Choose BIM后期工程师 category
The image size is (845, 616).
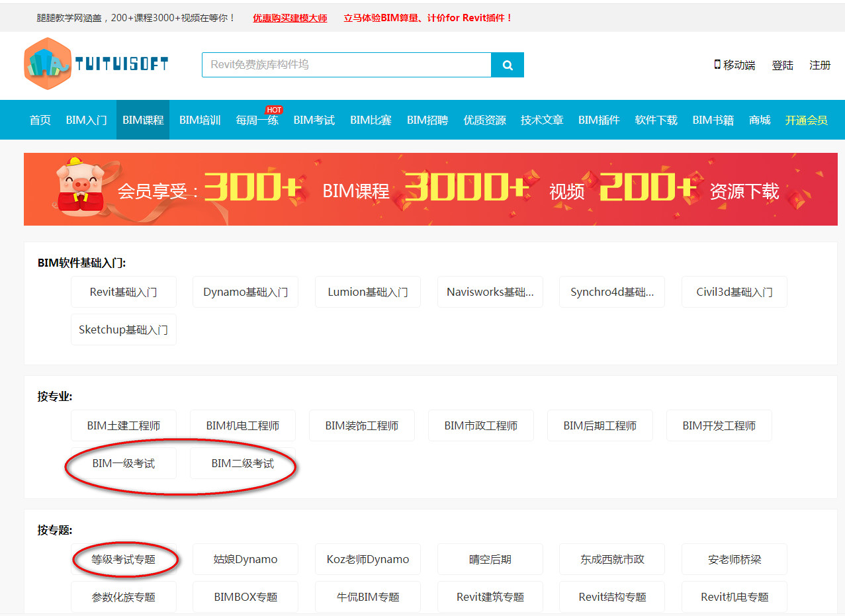tap(600, 425)
